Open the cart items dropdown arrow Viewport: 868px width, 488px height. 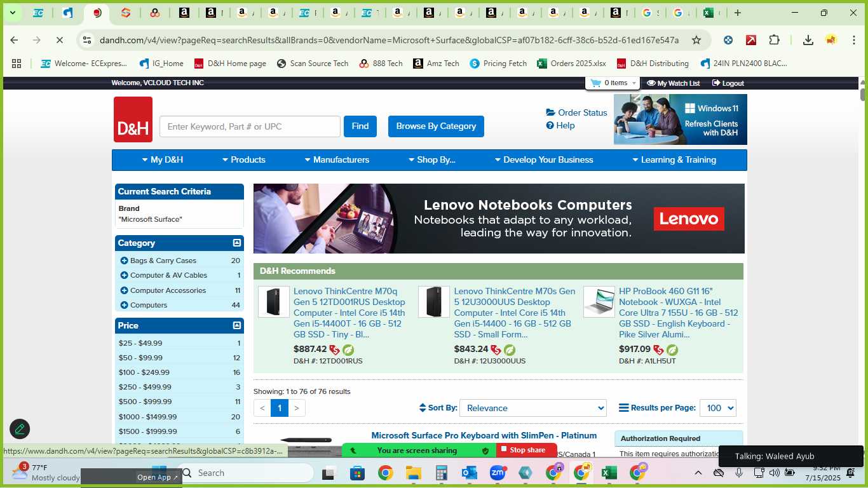[x=634, y=83]
